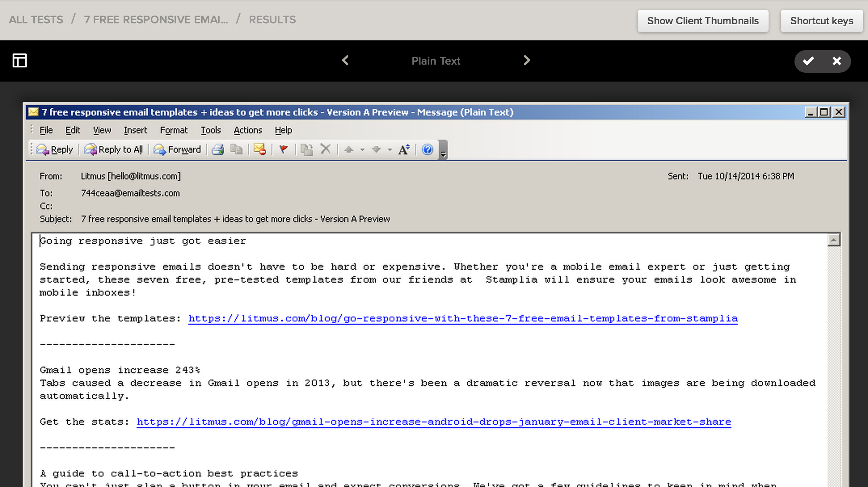Open the layout grid icon in black bar
868x487 pixels.
(19, 61)
